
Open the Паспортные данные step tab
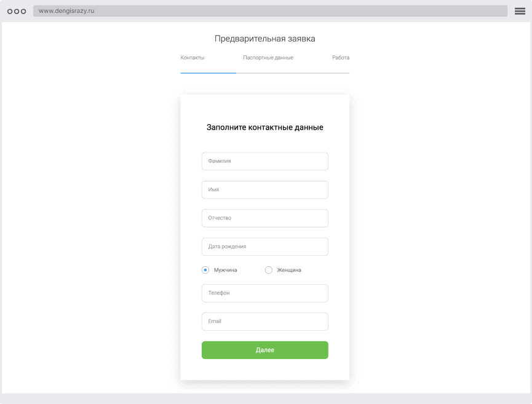[268, 58]
